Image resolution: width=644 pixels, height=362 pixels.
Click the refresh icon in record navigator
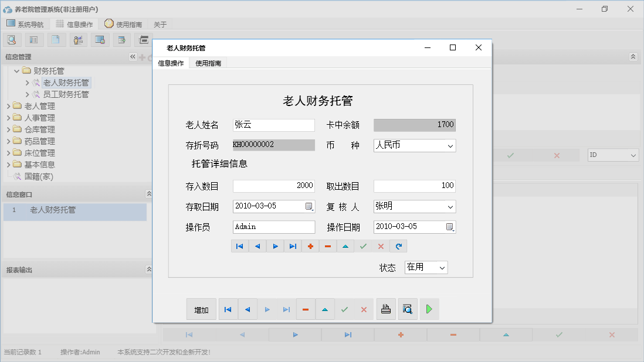(398, 246)
